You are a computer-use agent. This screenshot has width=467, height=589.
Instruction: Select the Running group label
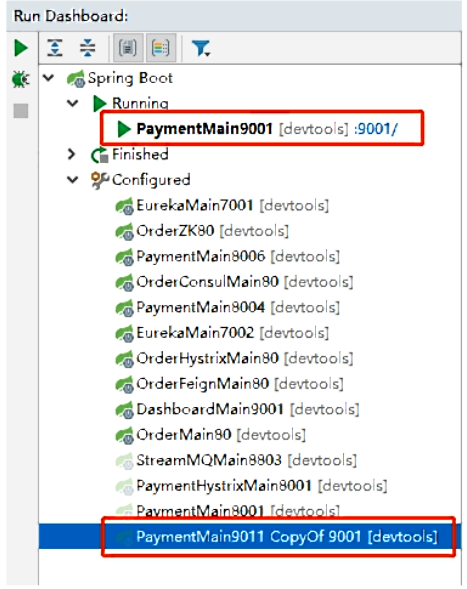click(x=140, y=103)
